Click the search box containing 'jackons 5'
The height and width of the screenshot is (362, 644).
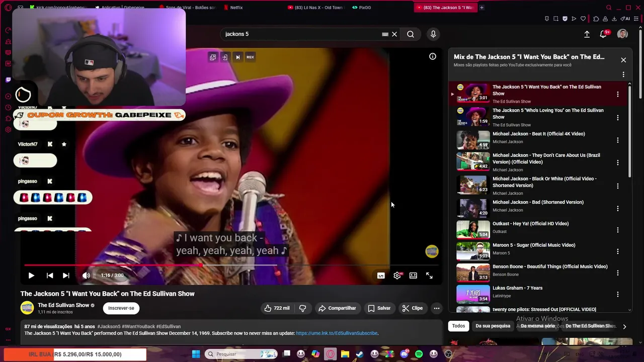tap(302, 34)
